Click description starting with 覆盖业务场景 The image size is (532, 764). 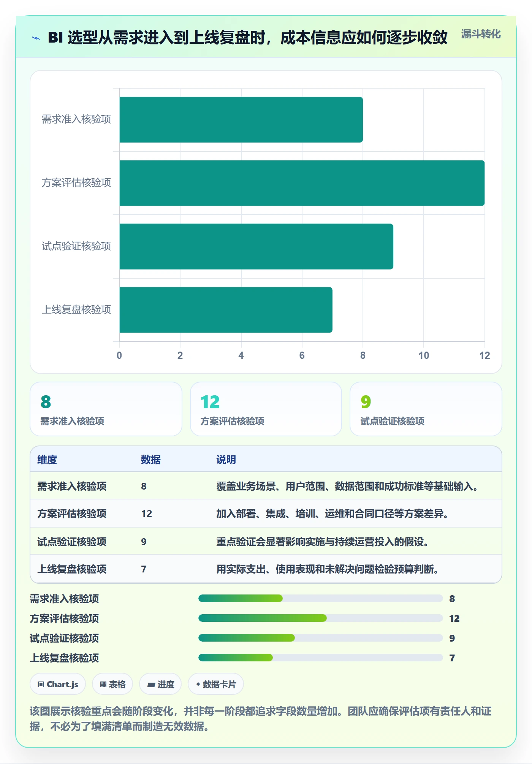[x=347, y=486]
